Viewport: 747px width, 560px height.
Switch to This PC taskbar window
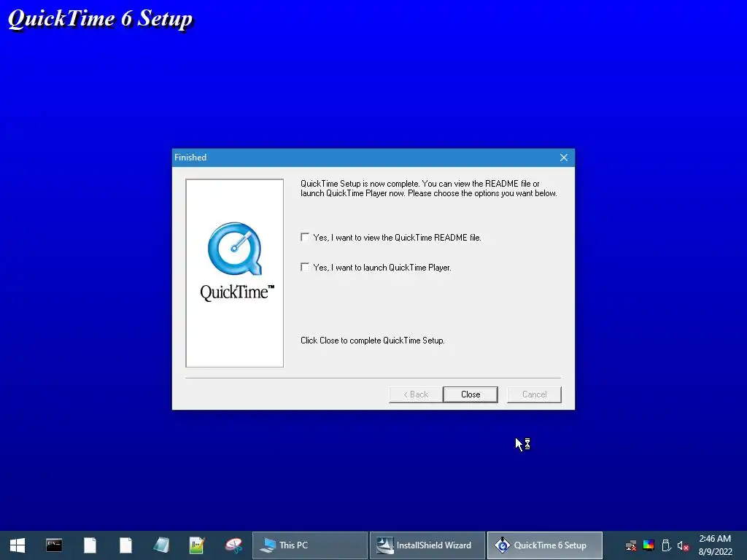click(x=309, y=545)
